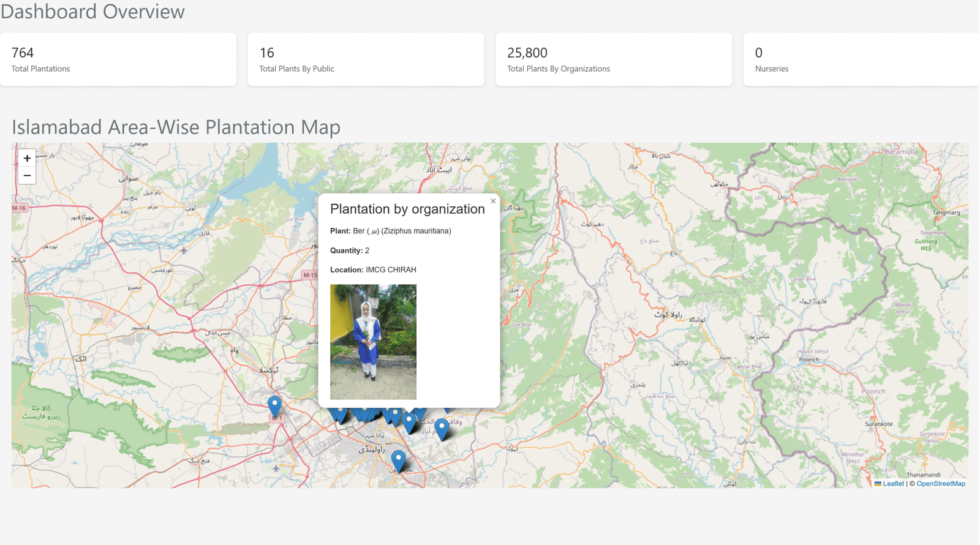Select the Total Plants By Public card
980x545 pixels.
tap(366, 59)
